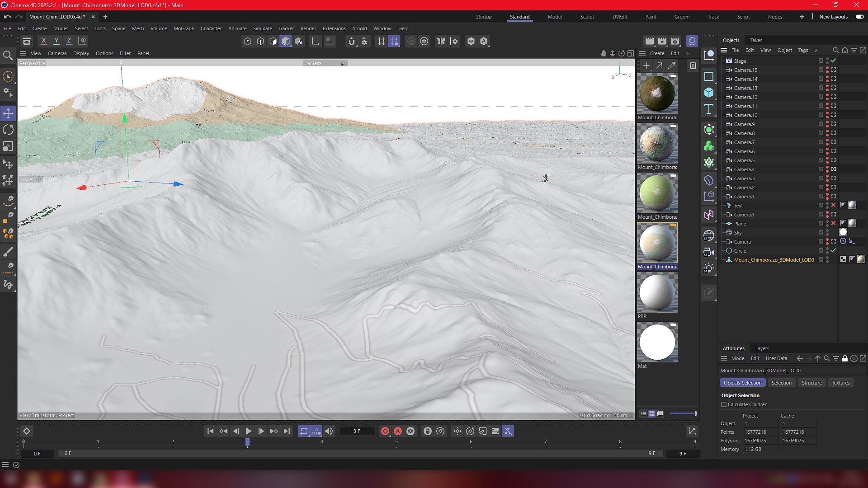Toggle X axis lock
Viewport: 868px width, 488px height.
coord(43,41)
